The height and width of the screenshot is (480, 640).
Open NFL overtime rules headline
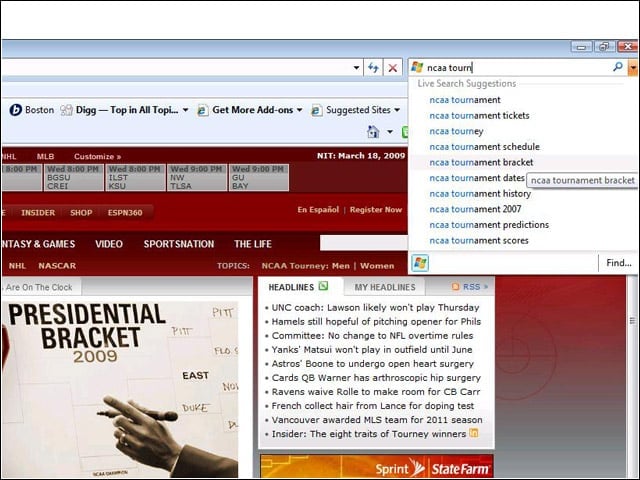tap(372, 336)
